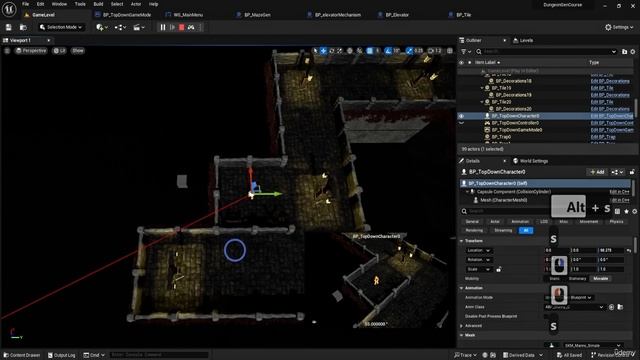Viewport: 640px width, 360px height.
Task: Click the Possess player controller gamepad icon
Action: tap(191, 27)
